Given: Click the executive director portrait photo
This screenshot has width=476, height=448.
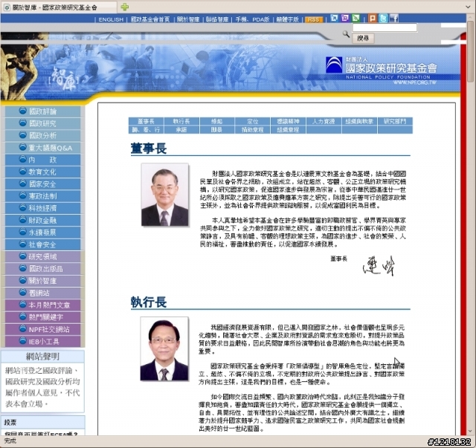Looking at the screenshot, I should coord(164,348).
